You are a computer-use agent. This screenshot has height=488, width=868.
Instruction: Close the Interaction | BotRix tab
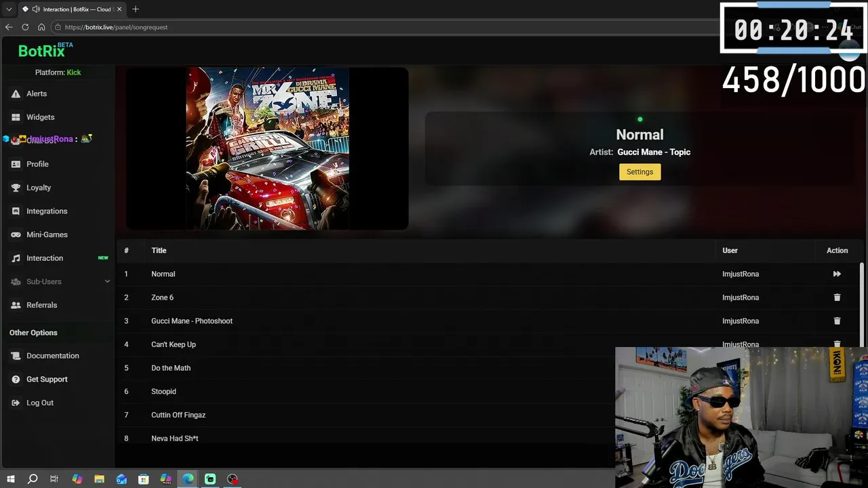point(119,9)
